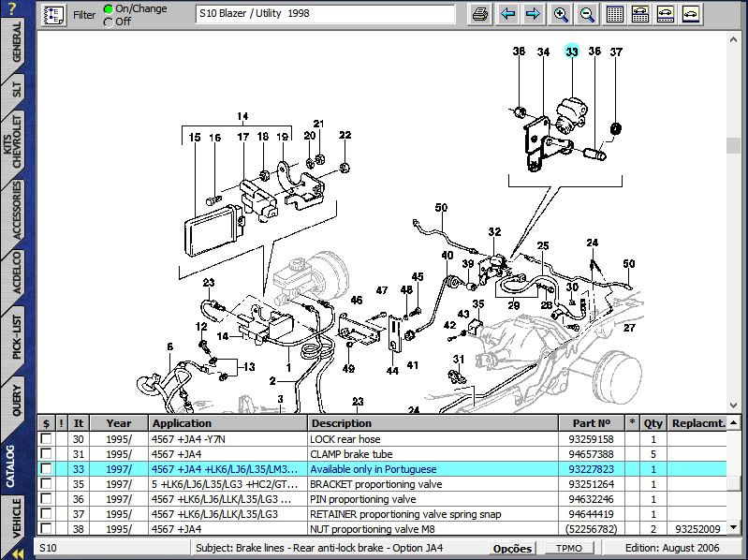Check the box for item 36 row
Screen dimensions: 748x560
click(x=46, y=499)
